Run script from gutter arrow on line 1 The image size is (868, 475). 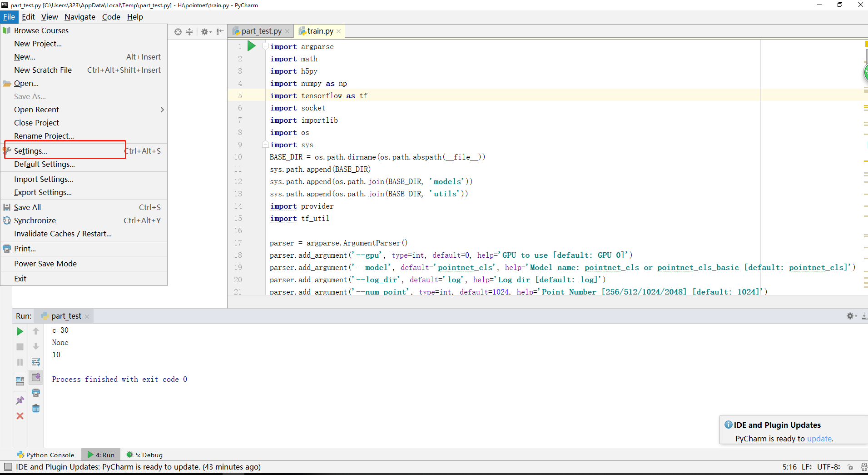pyautogui.click(x=252, y=46)
